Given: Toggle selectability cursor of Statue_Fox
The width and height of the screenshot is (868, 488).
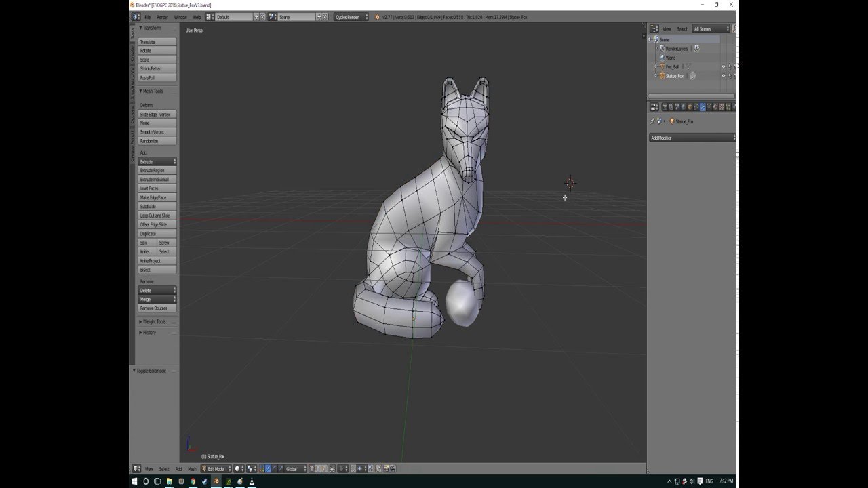Looking at the screenshot, I should point(730,75).
